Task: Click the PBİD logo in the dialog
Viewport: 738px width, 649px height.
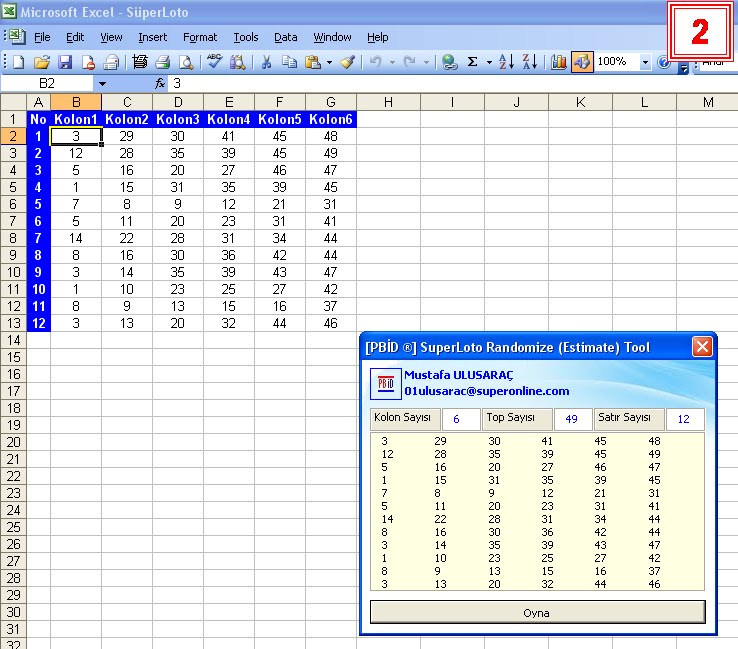Action: click(385, 384)
